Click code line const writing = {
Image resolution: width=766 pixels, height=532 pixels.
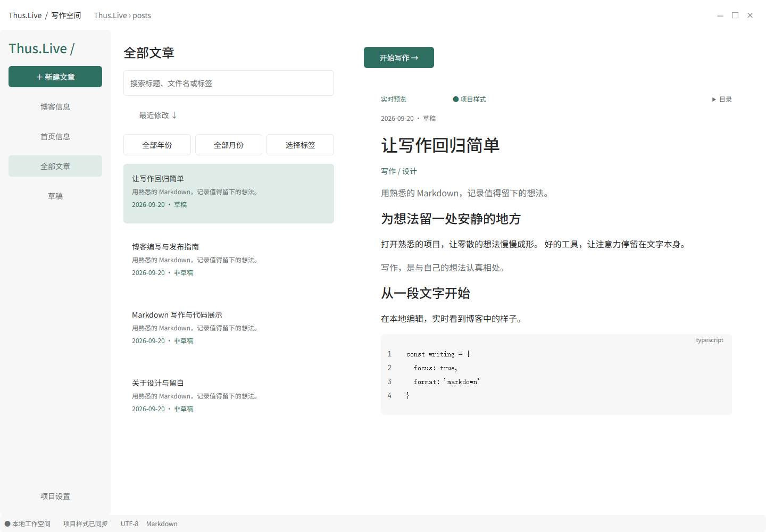[x=438, y=354]
